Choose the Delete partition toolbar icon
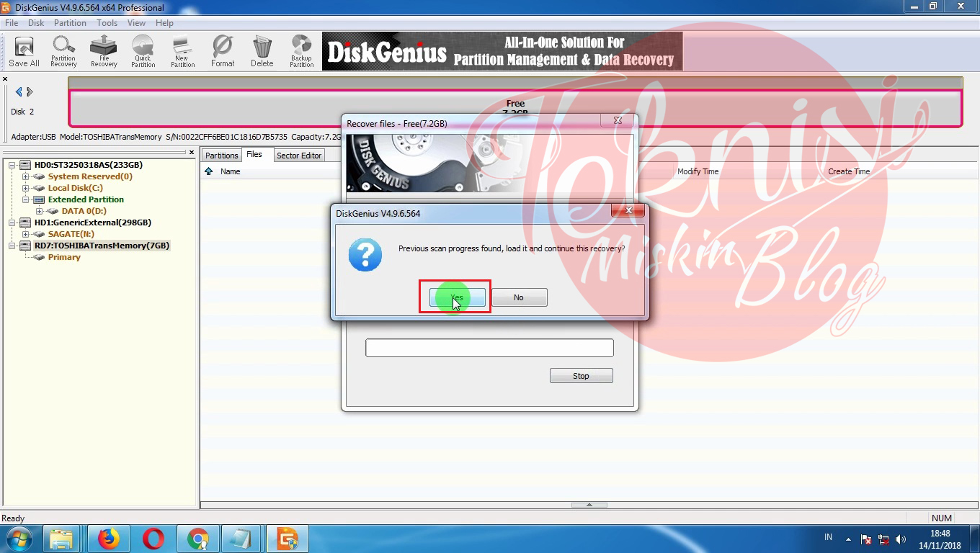Screen dimensions: 980x553 click(262, 52)
